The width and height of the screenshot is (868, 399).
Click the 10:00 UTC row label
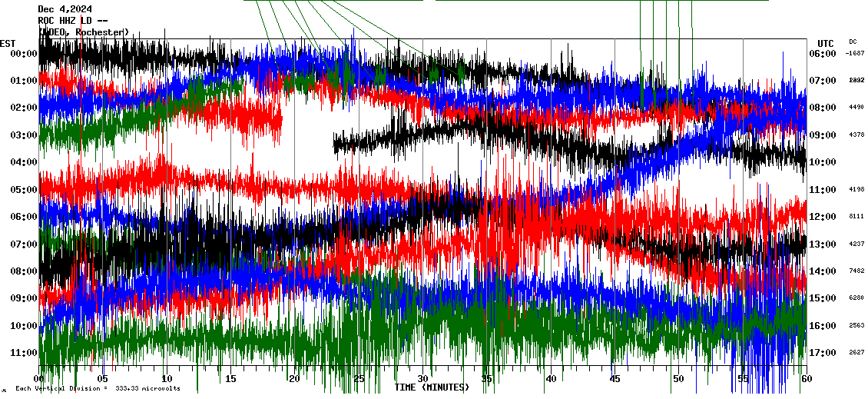click(x=823, y=162)
